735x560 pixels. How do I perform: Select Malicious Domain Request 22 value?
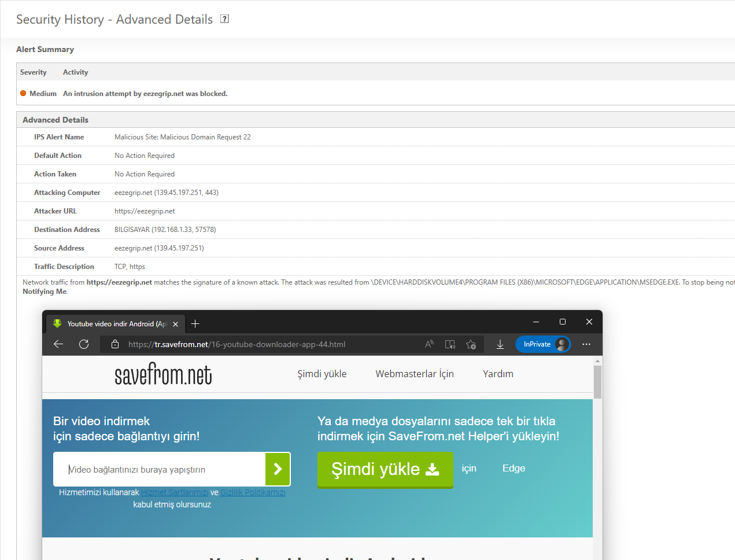point(183,137)
